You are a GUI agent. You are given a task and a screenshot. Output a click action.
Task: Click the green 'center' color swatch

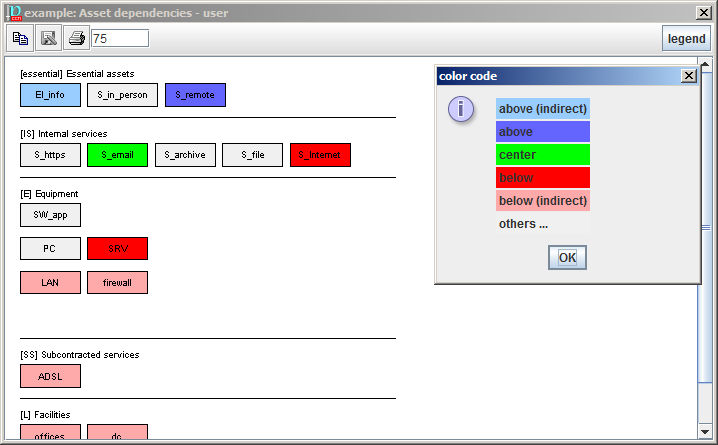543,155
